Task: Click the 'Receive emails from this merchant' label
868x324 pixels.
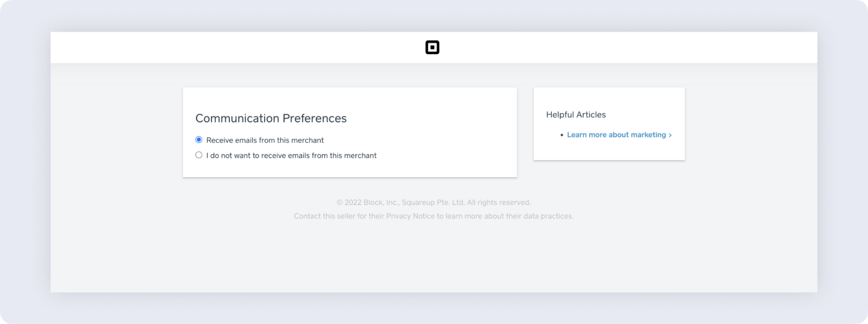Action: click(265, 140)
